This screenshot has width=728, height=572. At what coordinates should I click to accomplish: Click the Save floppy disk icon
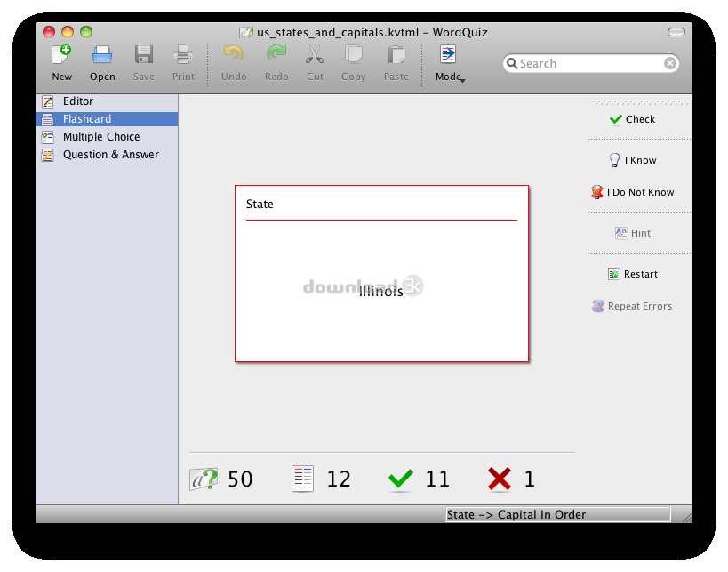[x=144, y=55]
